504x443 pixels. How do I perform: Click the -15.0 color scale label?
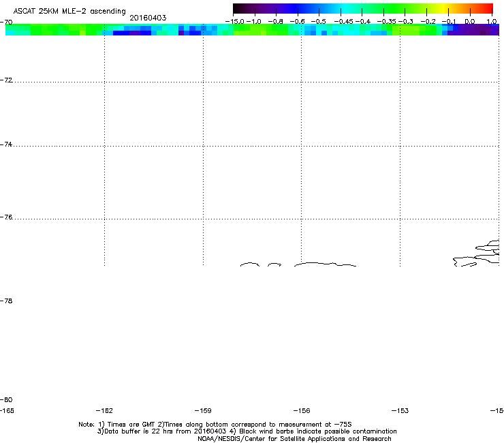(235, 22)
